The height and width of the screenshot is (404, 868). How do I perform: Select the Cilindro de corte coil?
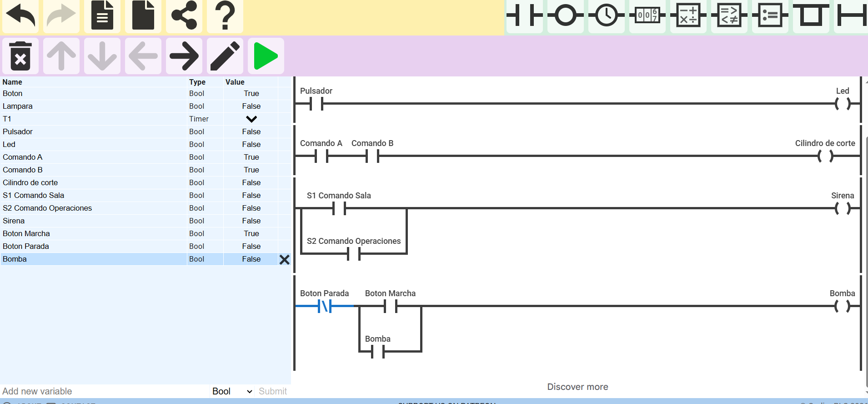[x=825, y=156]
